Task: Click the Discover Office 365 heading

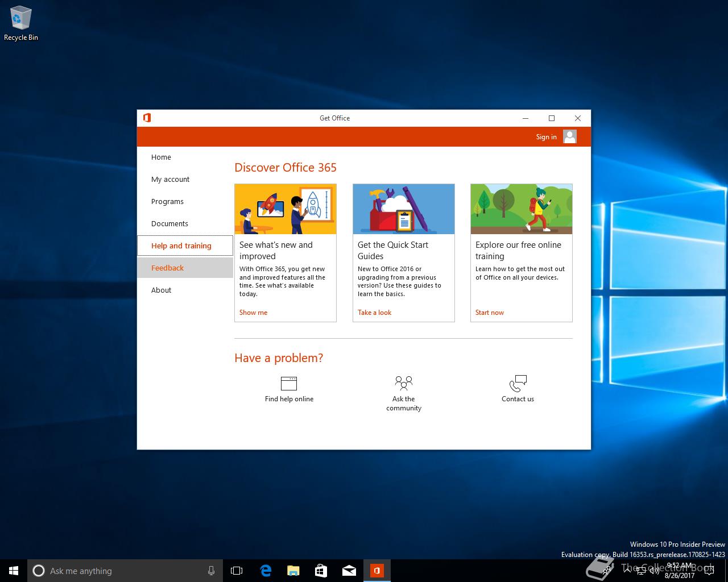Action: 286,168
